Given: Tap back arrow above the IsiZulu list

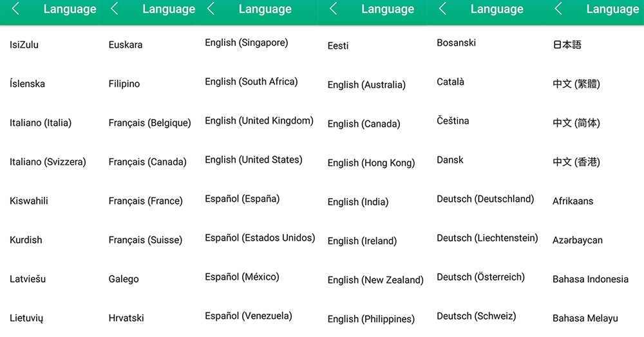Looking at the screenshot, I should (15, 9).
